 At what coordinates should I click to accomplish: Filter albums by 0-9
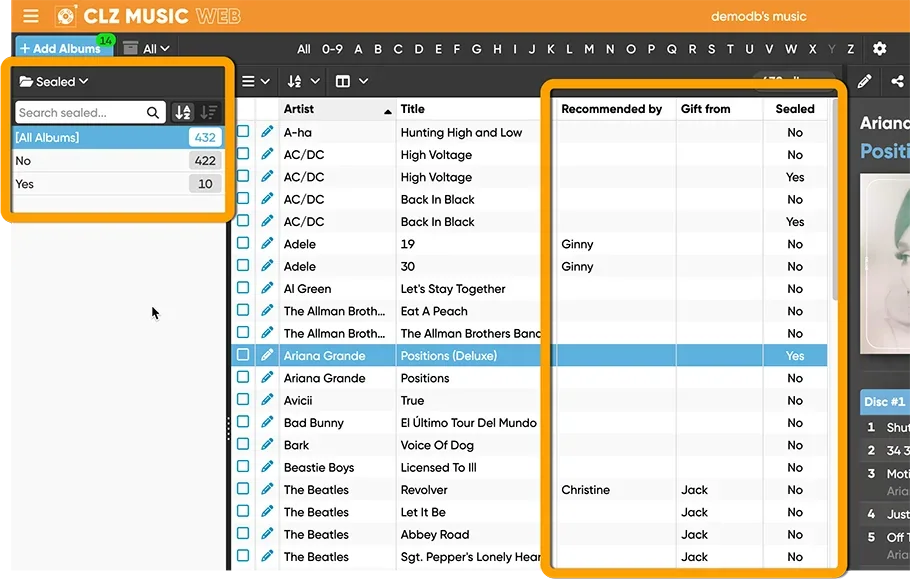point(332,49)
